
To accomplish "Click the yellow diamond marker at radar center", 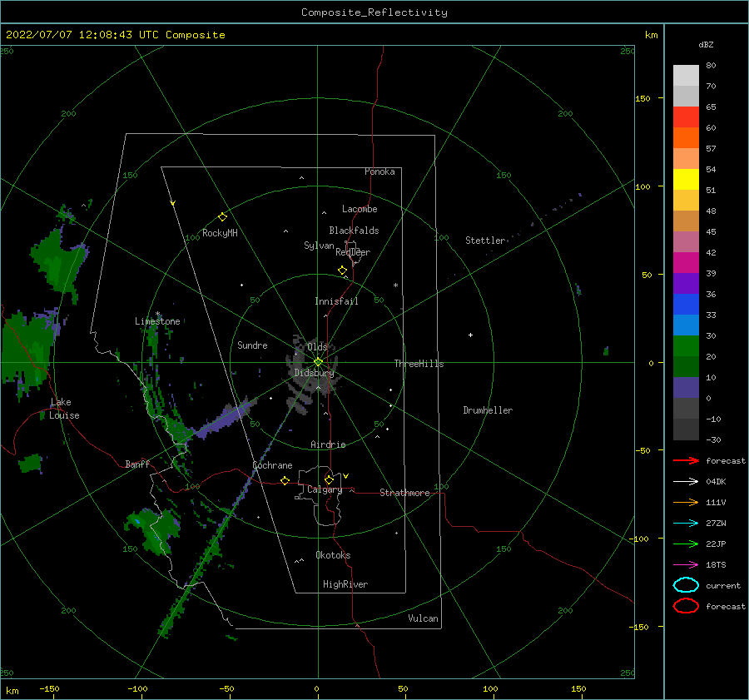I will [318, 362].
